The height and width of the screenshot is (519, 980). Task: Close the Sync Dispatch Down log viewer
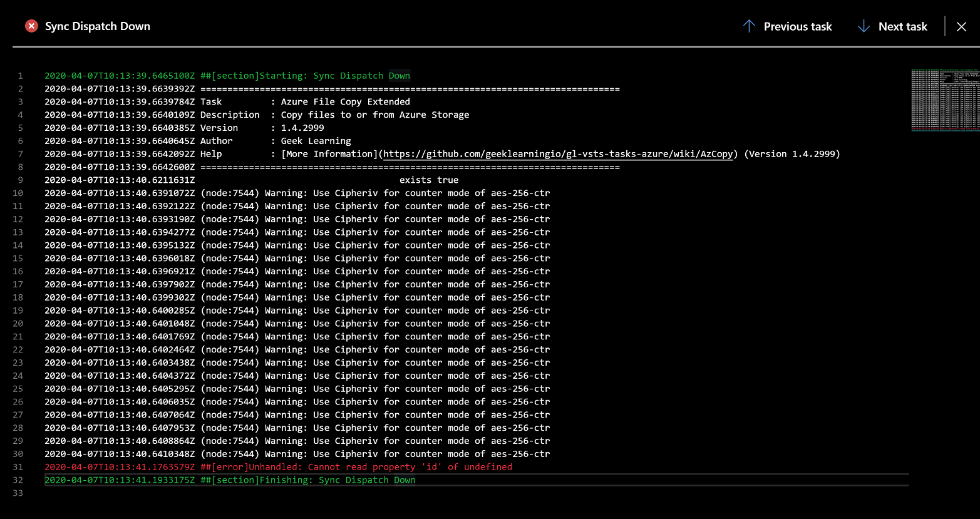pyautogui.click(x=961, y=26)
